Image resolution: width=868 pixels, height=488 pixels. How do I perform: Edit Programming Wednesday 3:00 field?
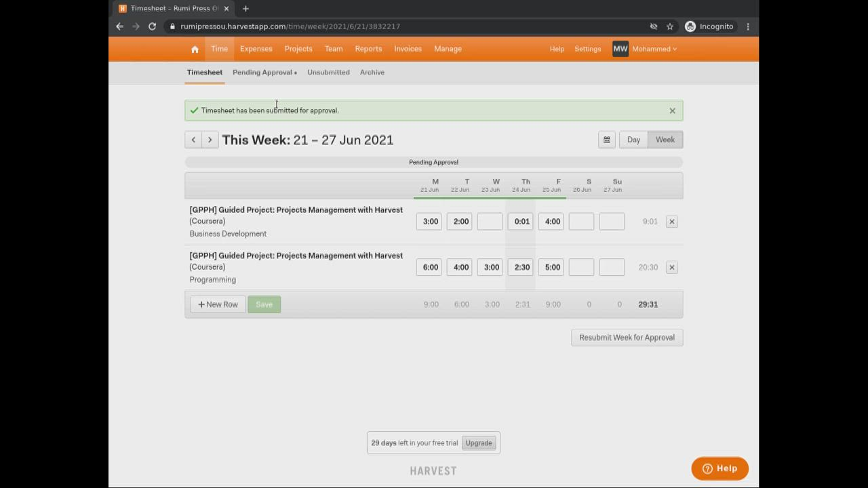point(490,267)
